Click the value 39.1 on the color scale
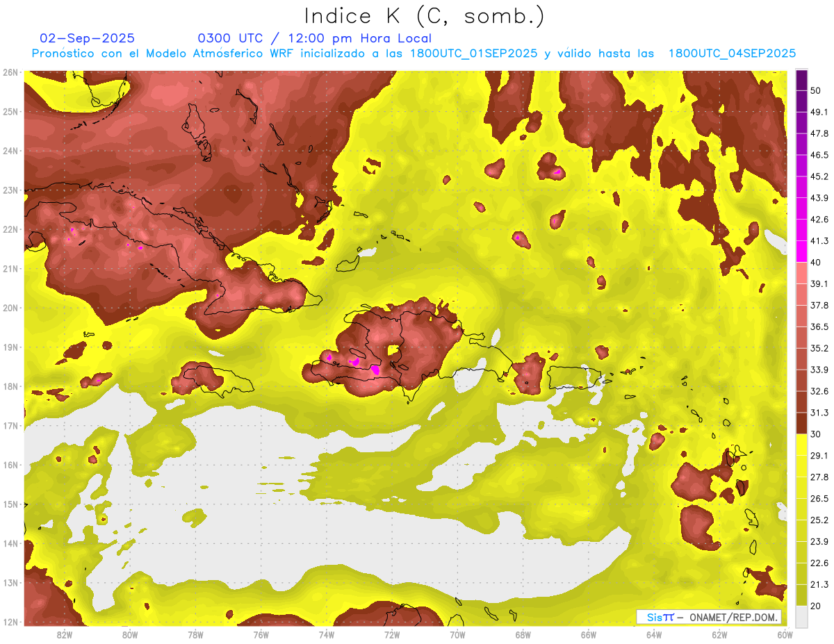 [819, 283]
